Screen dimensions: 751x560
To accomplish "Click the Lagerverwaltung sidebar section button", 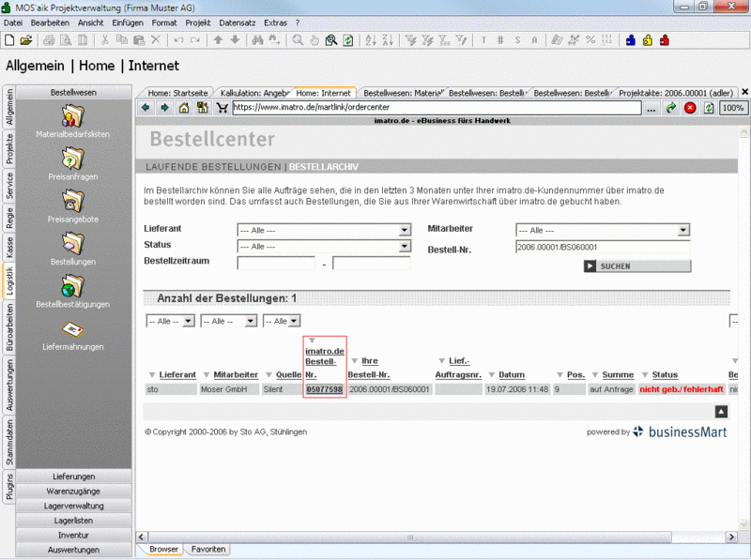I will (74, 506).
